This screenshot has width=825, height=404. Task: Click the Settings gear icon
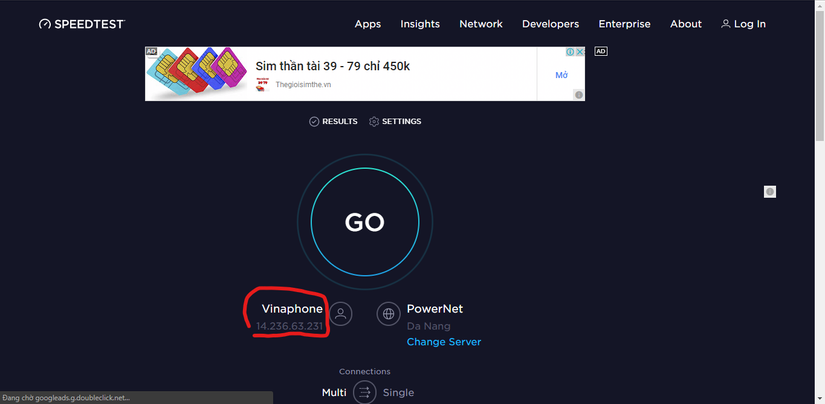pyautogui.click(x=374, y=122)
